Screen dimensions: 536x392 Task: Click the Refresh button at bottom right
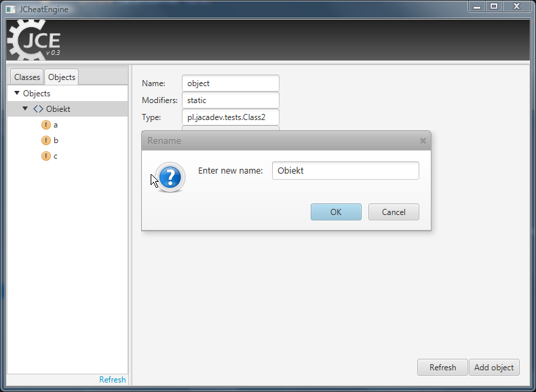tap(442, 368)
